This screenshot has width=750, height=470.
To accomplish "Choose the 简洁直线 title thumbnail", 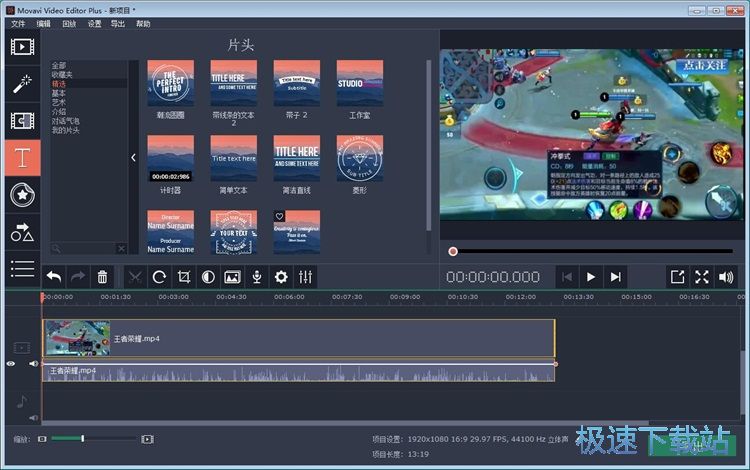I will point(297,158).
